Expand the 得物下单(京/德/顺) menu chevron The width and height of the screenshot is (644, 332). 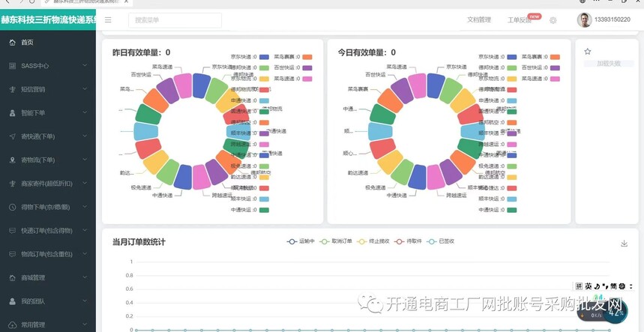pyautogui.click(x=85, y=208)
